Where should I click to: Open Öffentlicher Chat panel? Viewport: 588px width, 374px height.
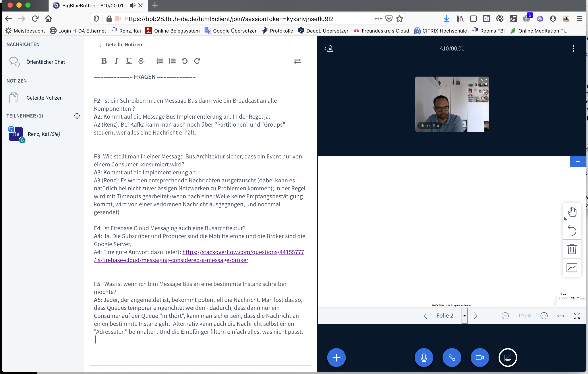coord(45,62)
